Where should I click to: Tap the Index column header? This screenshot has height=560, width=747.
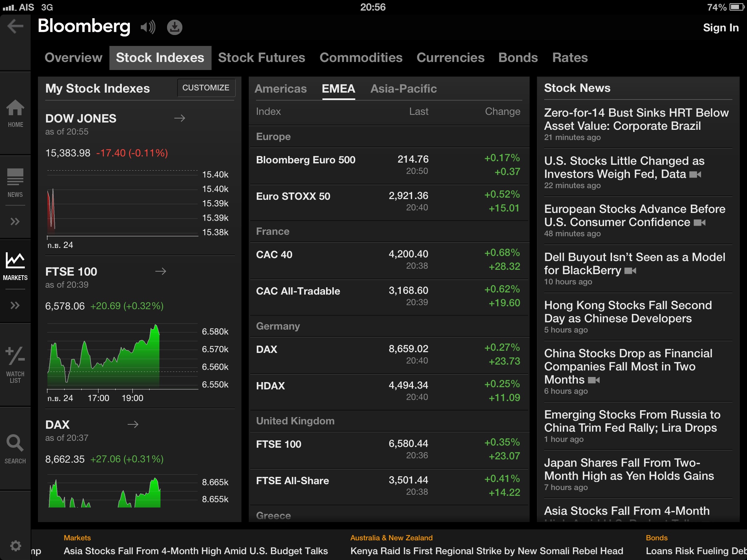(x=268, y=112)
